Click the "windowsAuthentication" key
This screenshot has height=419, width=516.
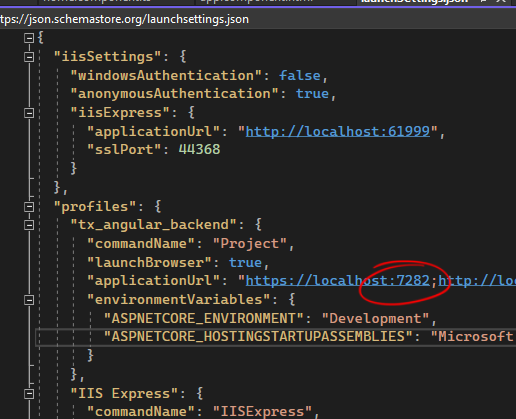coord(166,76)
